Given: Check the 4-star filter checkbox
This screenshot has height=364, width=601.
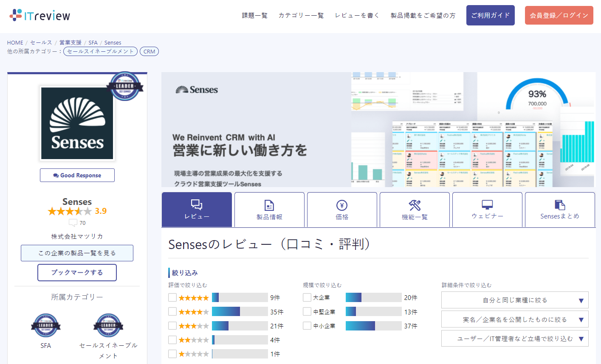Looking at the screenshot, I should point(172,311).
